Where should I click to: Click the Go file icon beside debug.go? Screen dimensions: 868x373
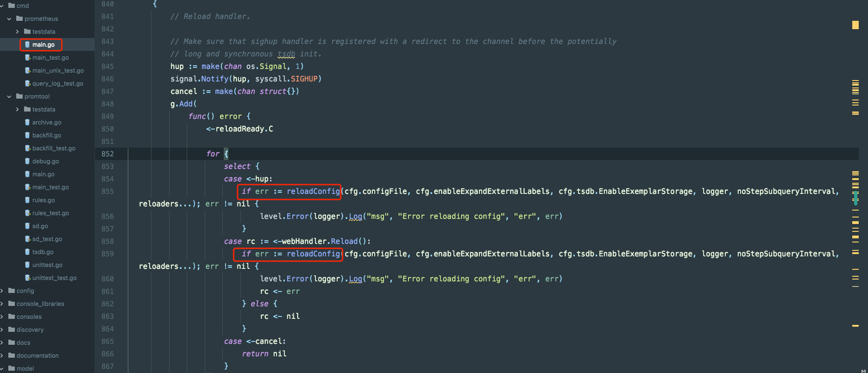[27, 161]
